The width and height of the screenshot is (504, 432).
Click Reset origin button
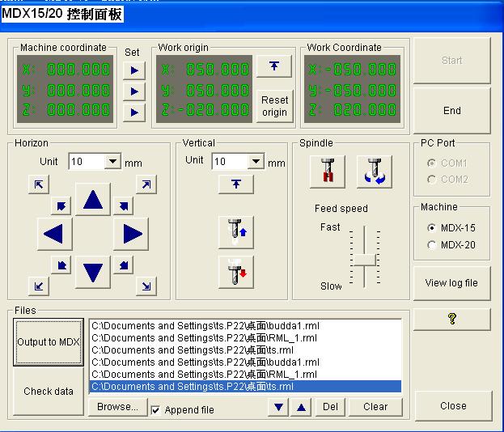[275, 106]
